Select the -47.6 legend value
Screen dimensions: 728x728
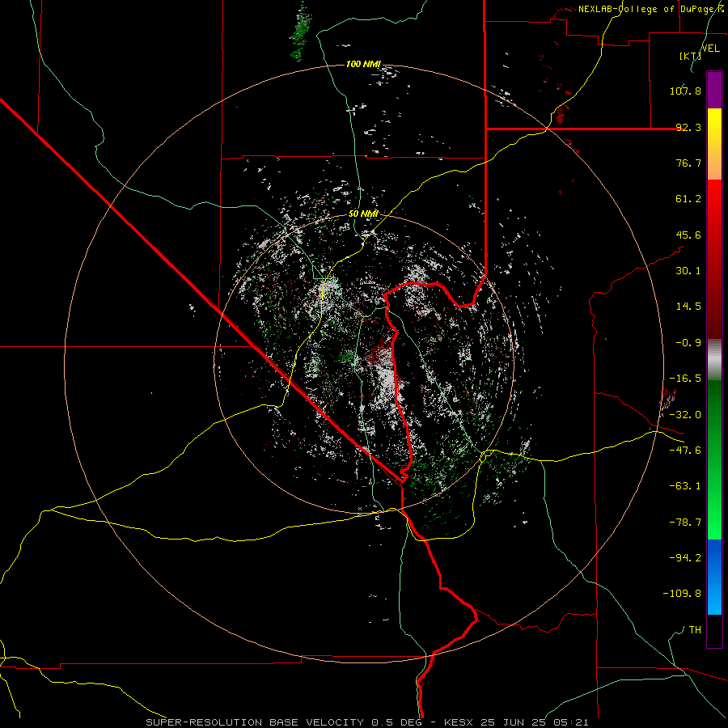point(685,451)
